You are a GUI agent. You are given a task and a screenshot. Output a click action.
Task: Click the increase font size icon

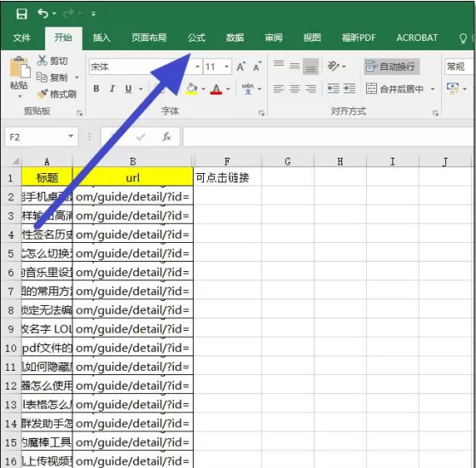[241, 66]
